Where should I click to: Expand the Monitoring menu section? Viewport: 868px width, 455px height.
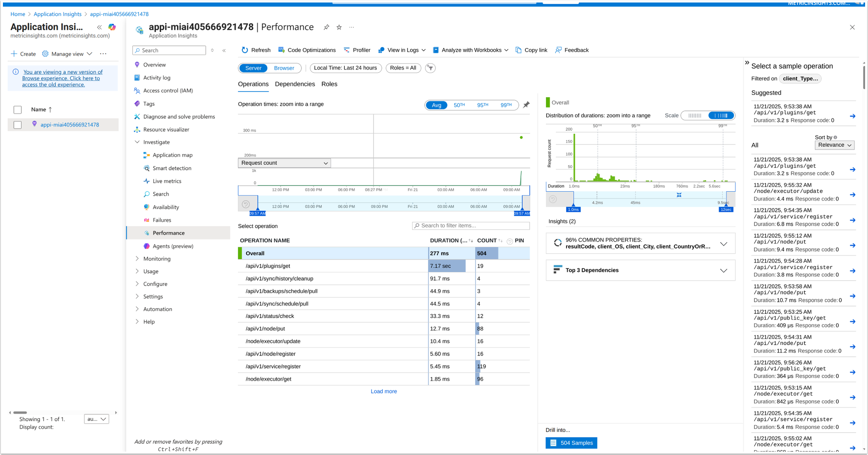[x=157, y=259]
